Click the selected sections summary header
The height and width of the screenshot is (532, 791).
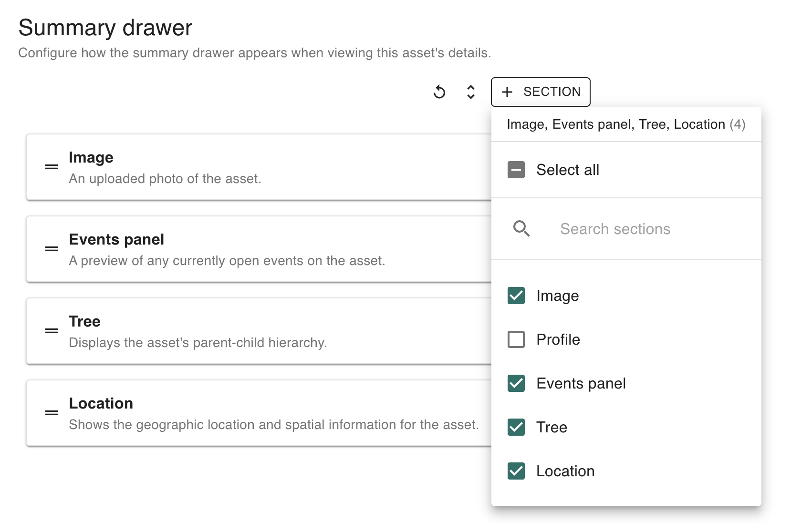click(625, 124)
